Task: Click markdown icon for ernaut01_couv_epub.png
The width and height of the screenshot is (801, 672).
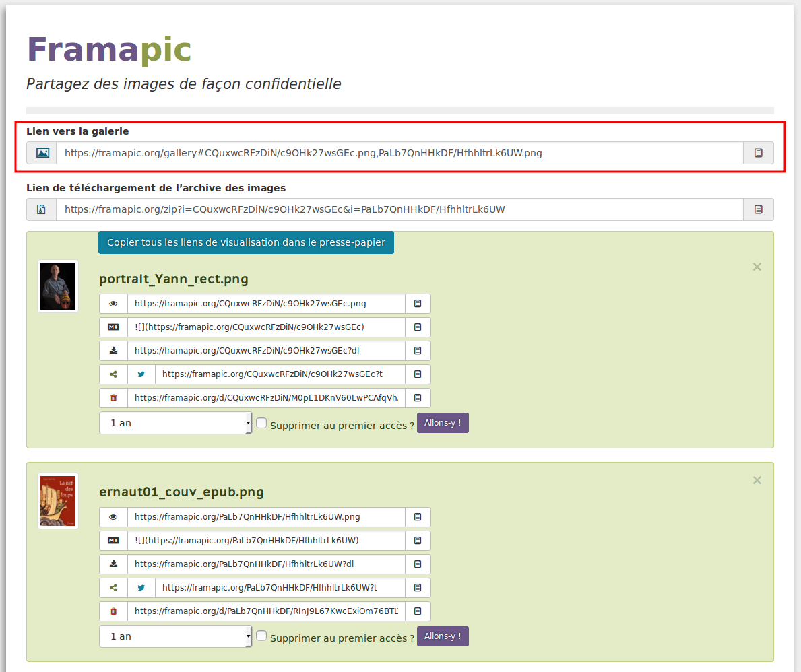Action: pos(113,540)
